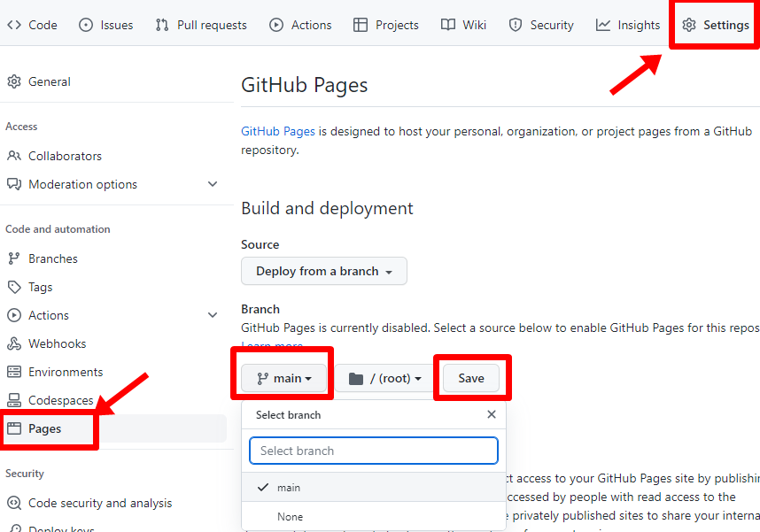Click the Pull requests branch icon
The width and height of the screenshot is (760, 532).
coord(162,25)
